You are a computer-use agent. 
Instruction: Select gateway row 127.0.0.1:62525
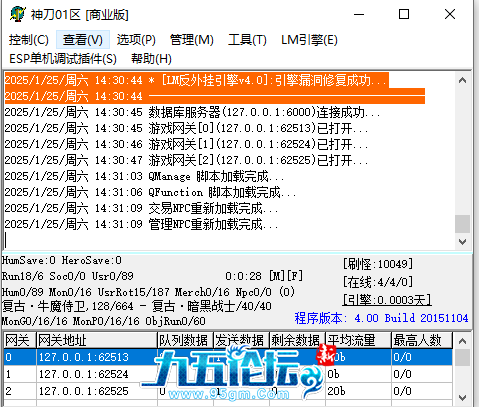(228, 391)
